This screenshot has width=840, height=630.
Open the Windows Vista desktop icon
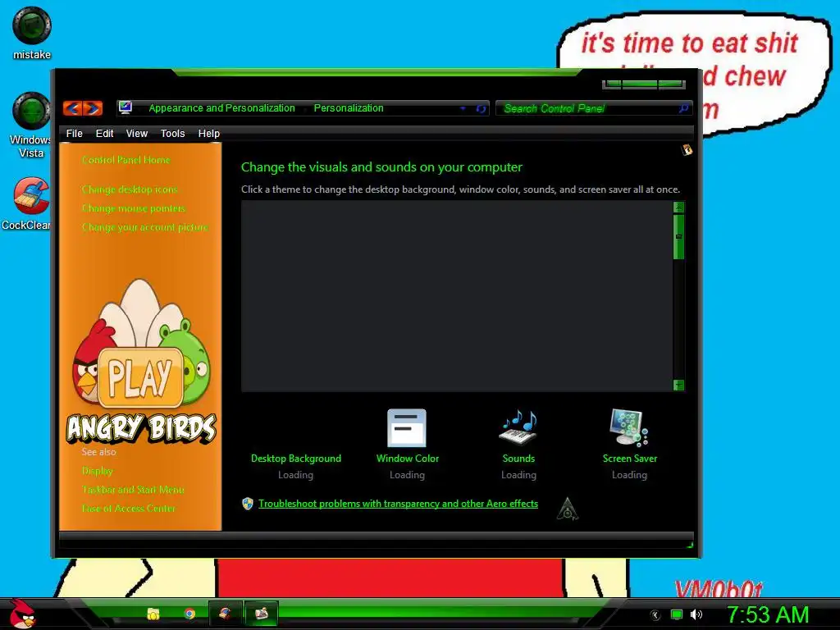click(31, 126)
